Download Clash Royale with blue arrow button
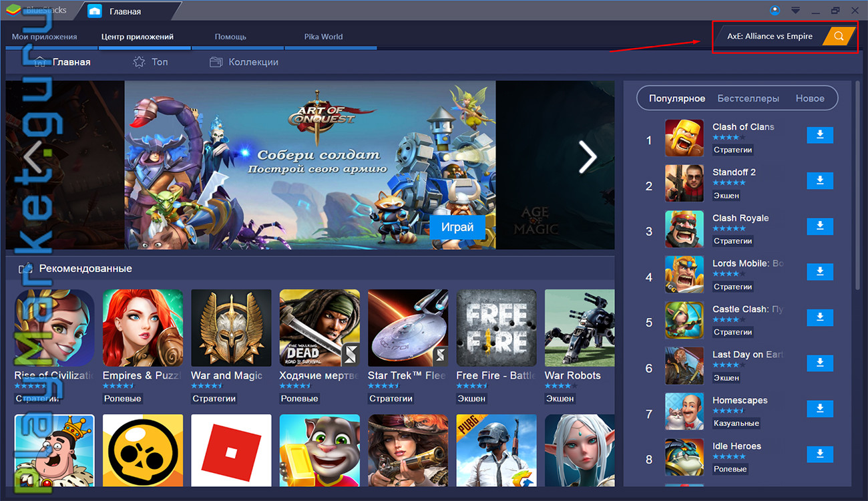Viewport: 868px width, 501px height. pos(820,226)
